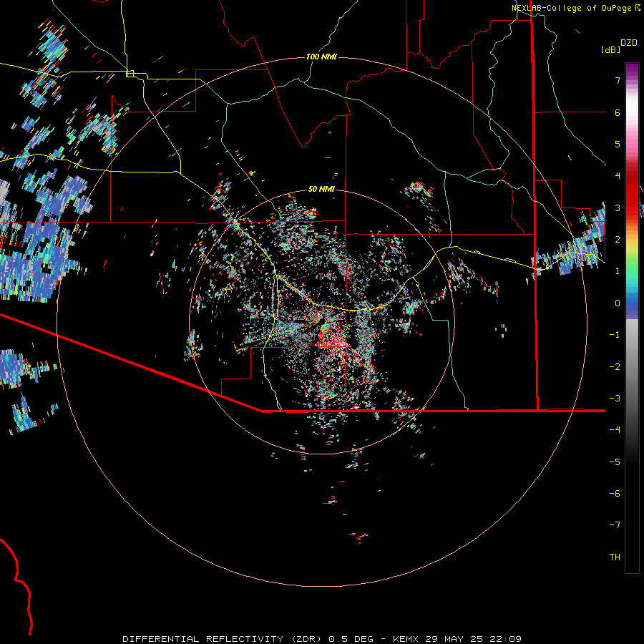Click the -4 value on color scale
Image resolution: width=644 pixels, height=644 pixels.
[615, 430]
